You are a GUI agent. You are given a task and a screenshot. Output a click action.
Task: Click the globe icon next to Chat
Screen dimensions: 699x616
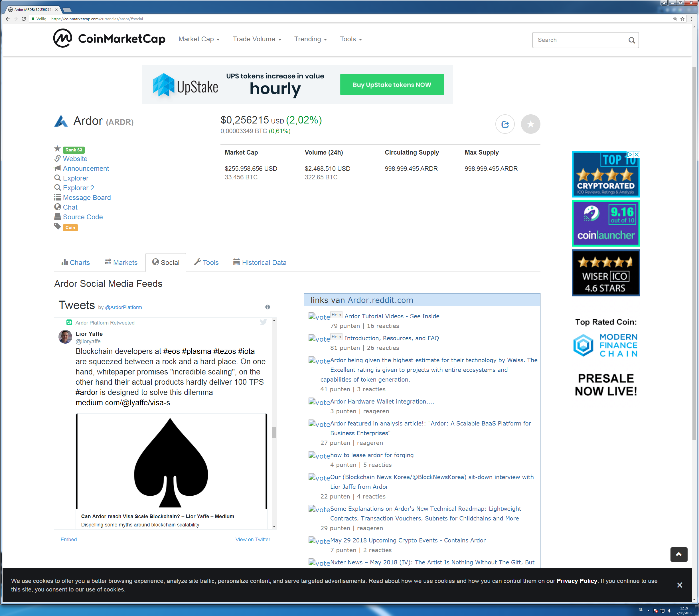click(57, 207)
